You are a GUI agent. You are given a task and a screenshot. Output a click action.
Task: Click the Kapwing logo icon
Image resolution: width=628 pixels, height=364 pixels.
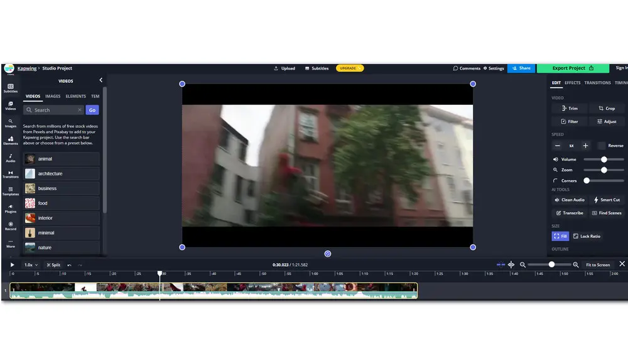click(x=9, y=68)
